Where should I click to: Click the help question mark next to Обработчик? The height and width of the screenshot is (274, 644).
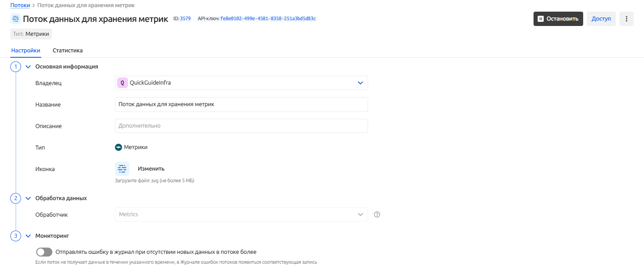pyautogui.click(x=377, y=214)
